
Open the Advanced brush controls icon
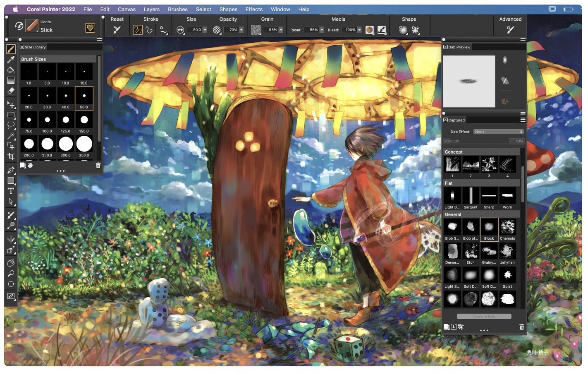tap(510, 30)
